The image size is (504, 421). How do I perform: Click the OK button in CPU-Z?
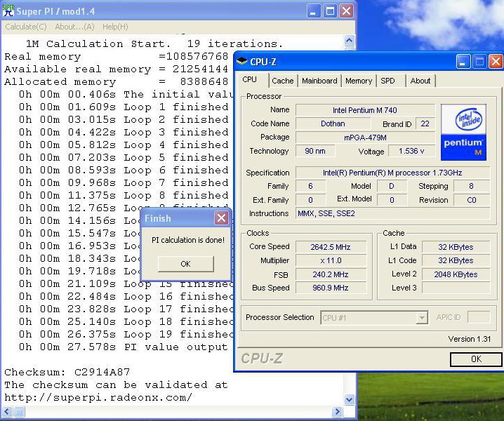click(476, 359)
